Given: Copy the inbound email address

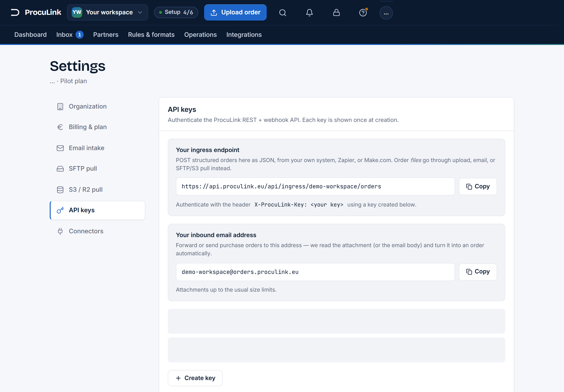Looking at the screenshot, I should point(477,272).
